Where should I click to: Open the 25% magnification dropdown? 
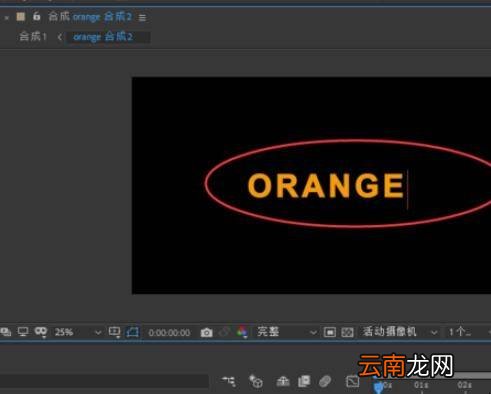coord(77,332)
